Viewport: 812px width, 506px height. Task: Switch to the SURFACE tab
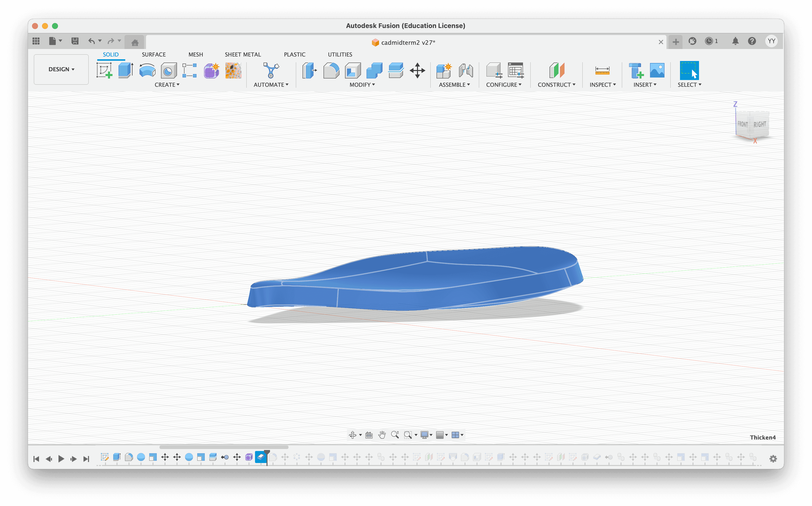153,54
